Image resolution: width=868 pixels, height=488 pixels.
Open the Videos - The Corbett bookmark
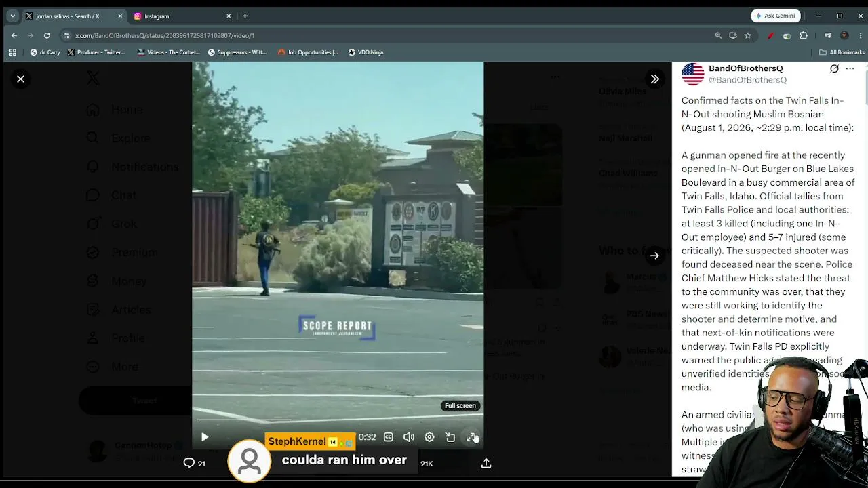(168, 52)
